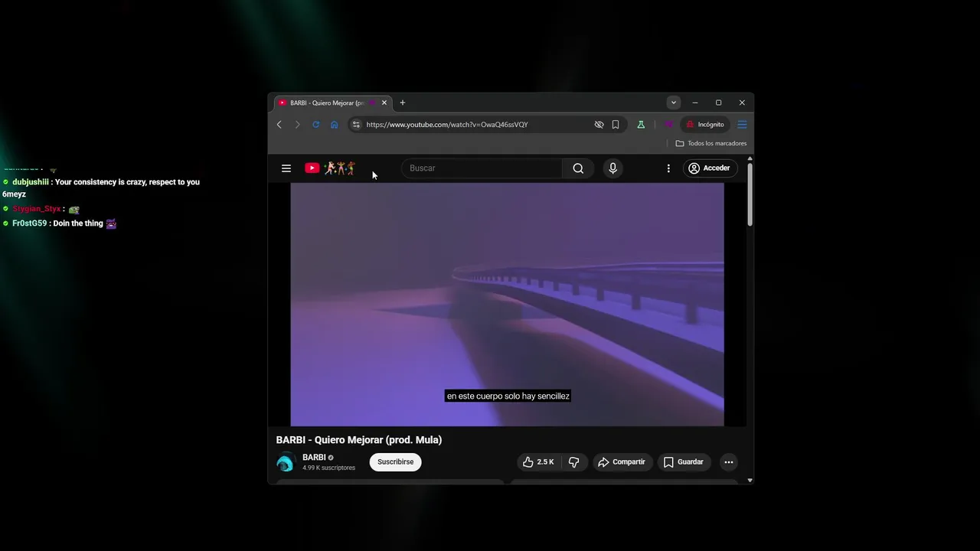Open more actions ellipsis below video
The width and height of the screenshot is (980, 551).
[x=729, y=462]
